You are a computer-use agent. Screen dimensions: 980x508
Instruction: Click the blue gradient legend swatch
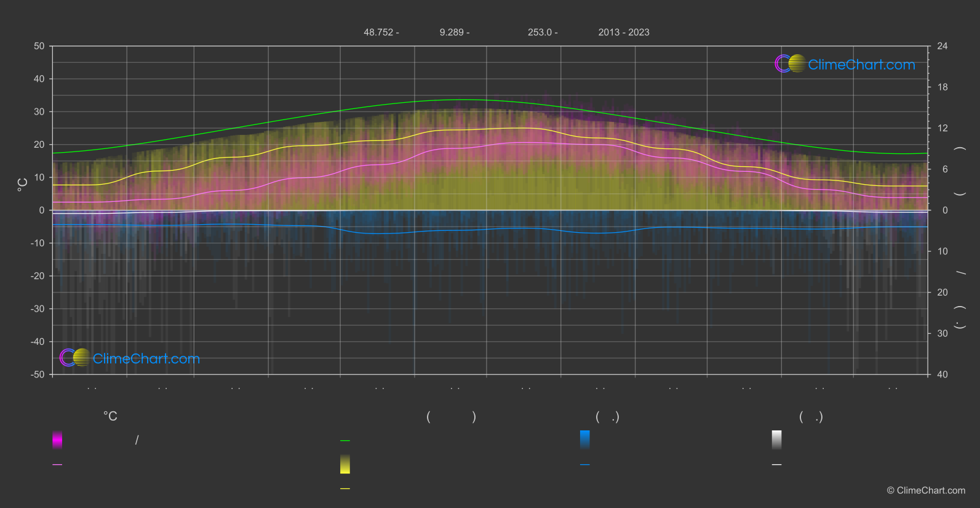(584, 440)
